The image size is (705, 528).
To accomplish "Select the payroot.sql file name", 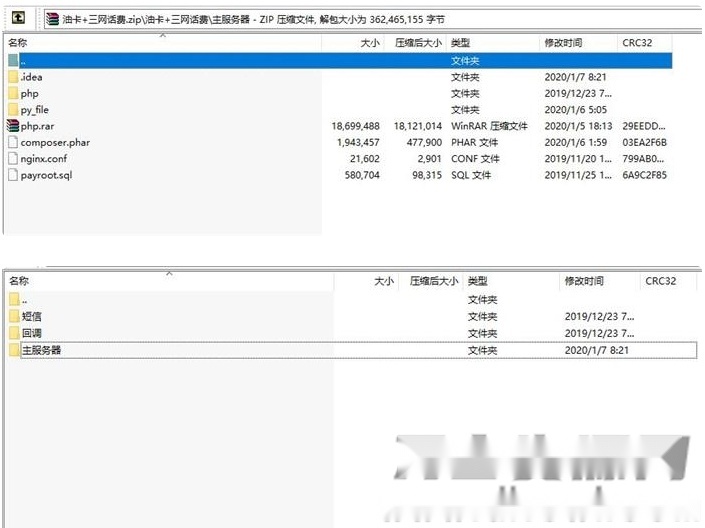I will [46, 175].
